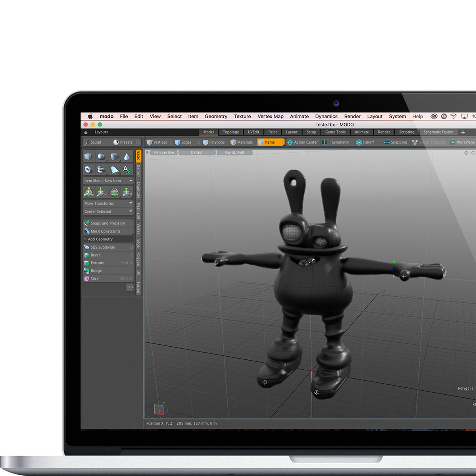The width and height of the screenshot is (476, 476).
Task: Open the Sculpt tools
Action: (x=96, y=142)
